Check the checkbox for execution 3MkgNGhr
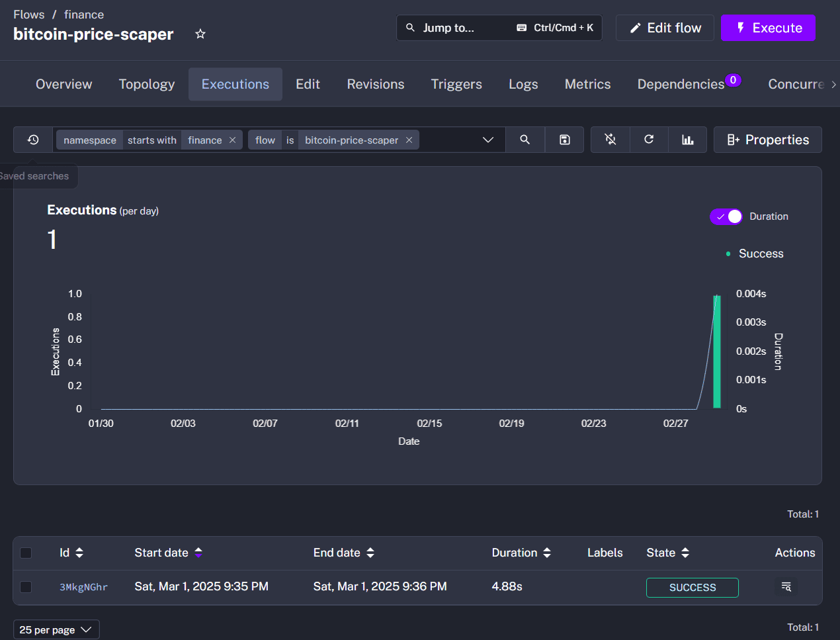The height and width of the screenshot is (640, 840). [x=26, y=586]
